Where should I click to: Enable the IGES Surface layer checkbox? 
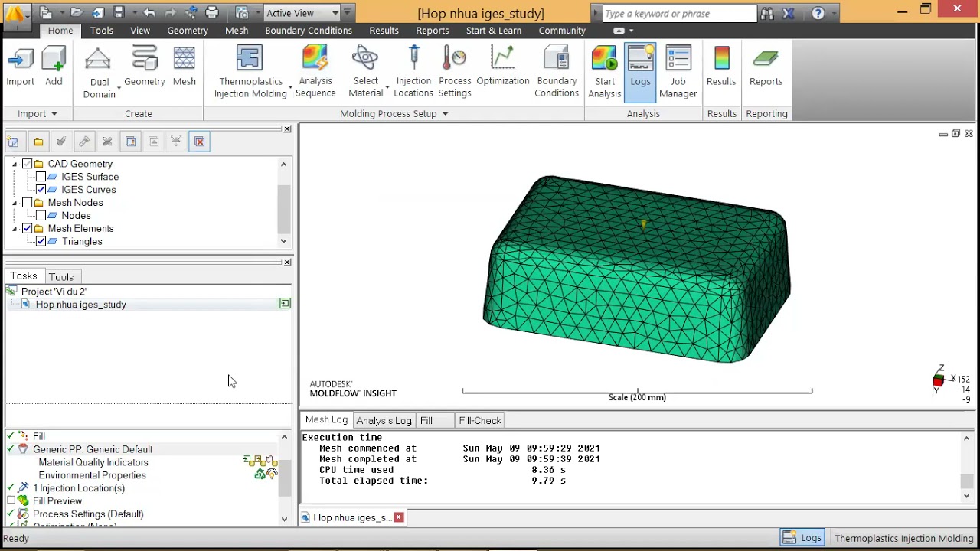(41, 177)
